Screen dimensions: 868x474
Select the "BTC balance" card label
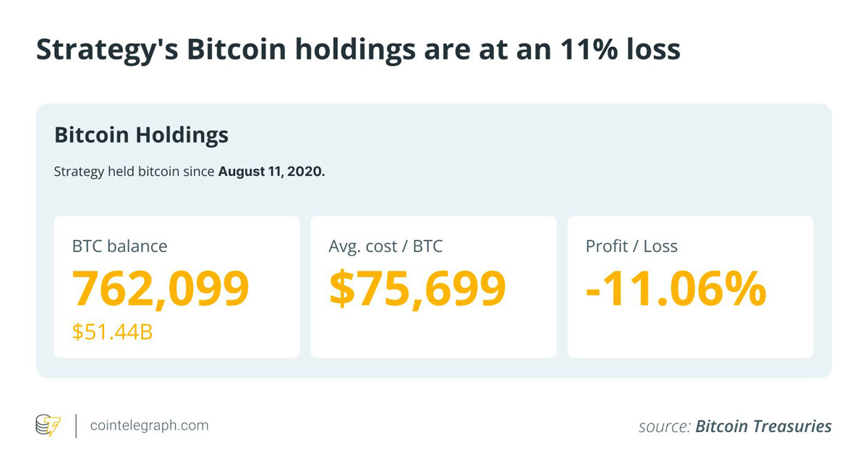(x=119, y=246)
